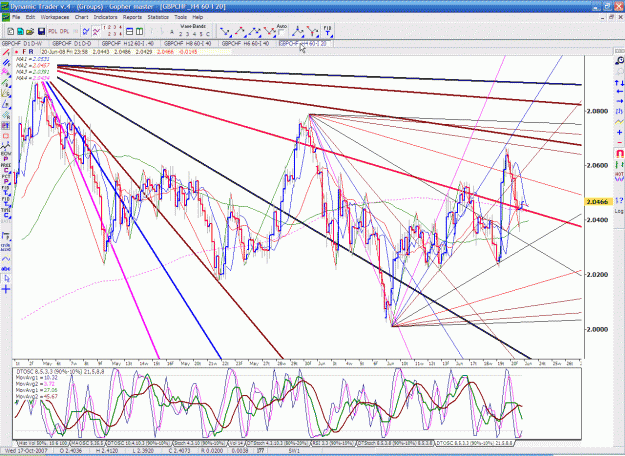Open the Tools menu
625x456 pixels.
coord(181,17)
